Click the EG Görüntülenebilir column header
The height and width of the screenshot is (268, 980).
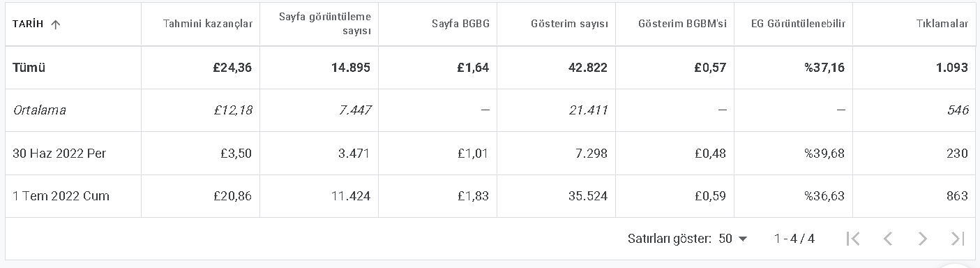[x=799, y=24]
